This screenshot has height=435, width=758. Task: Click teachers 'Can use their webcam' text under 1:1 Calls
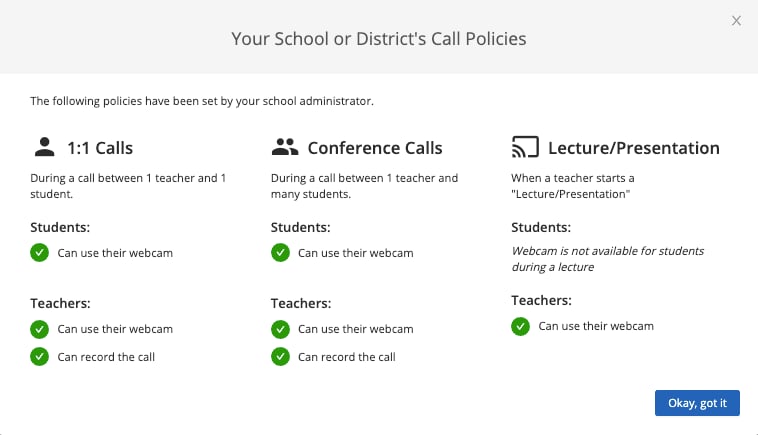pyautogui.click(x=115, y=329)
